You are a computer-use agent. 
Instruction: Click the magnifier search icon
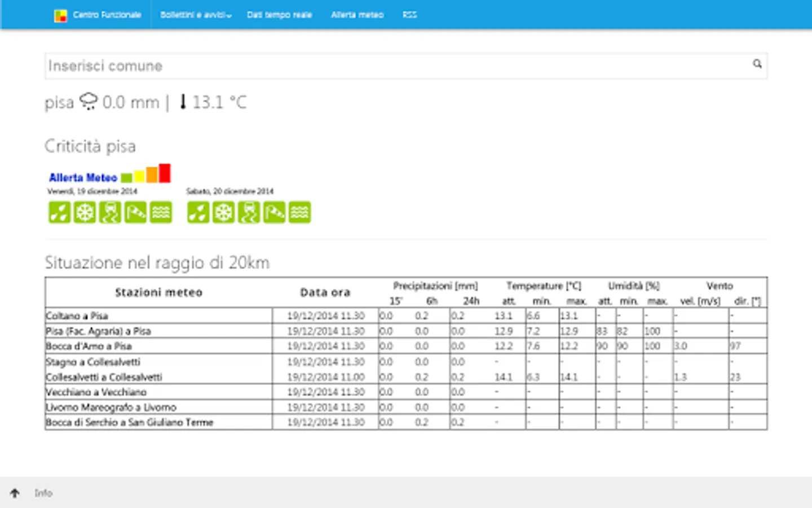click(x=757, y=64)
